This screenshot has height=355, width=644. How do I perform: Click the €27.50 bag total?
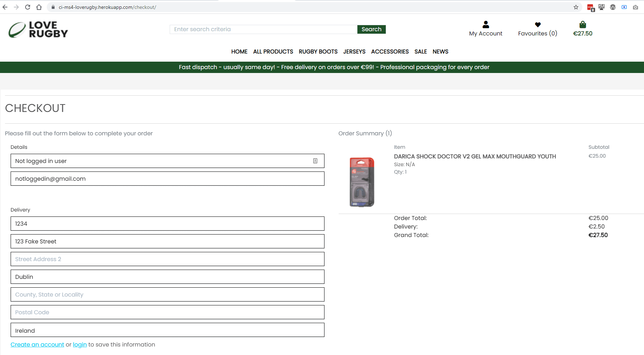[583, 33]
